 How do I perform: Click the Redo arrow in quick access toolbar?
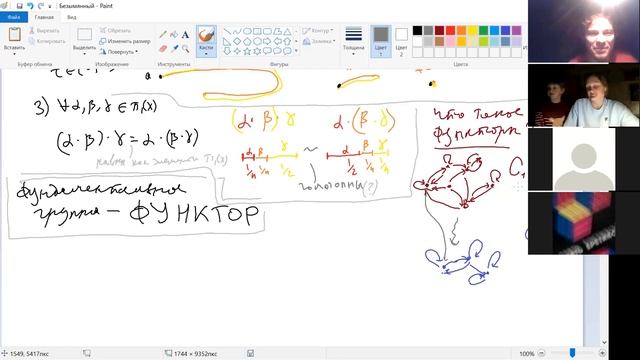pyautogui.click(x=40, y=6)
